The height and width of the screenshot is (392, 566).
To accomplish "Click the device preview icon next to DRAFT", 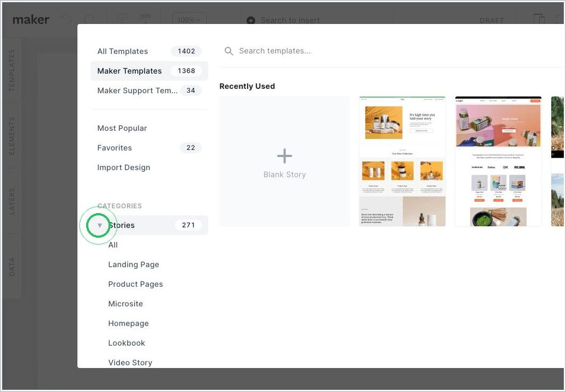I will pos(539,20).
